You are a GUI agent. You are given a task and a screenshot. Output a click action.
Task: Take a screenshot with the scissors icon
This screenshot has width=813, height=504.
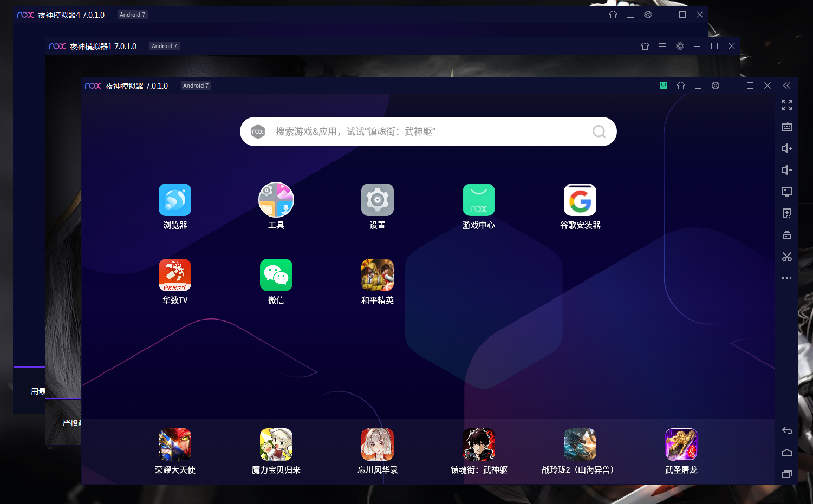(x=787, y=257)
